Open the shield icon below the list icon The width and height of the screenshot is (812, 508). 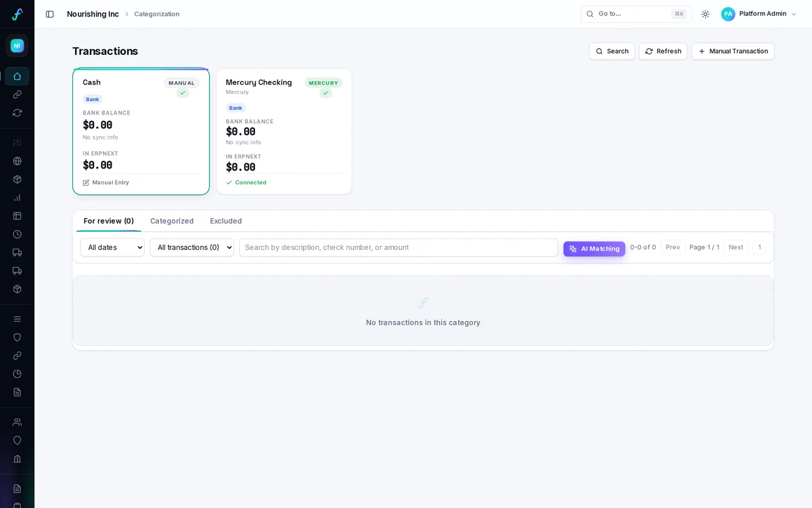tap(17, 337)
